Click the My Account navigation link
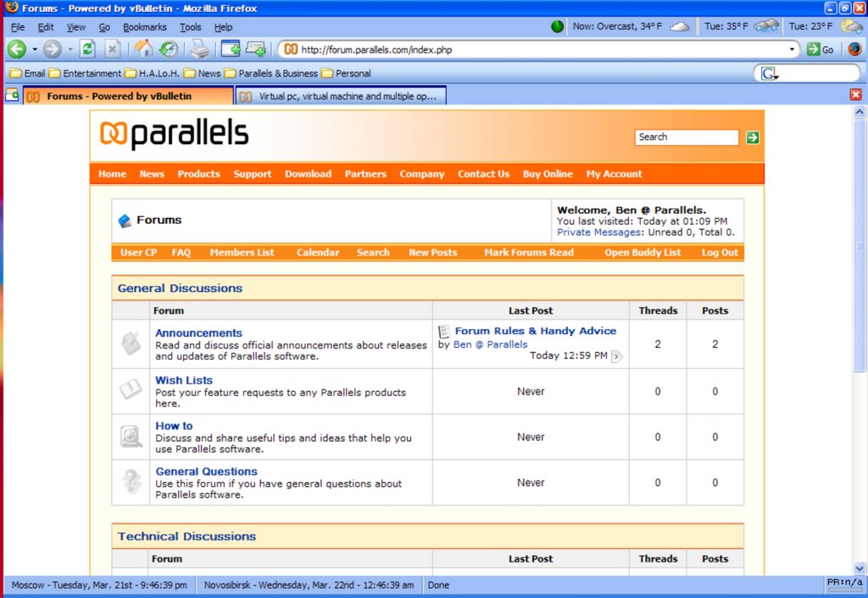This screenshot has height=598, width=868. point(614,174)
